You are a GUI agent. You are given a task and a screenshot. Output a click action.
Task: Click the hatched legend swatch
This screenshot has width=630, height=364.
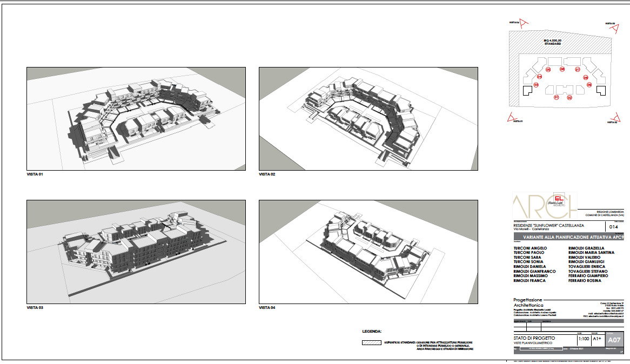pyautogui.click(x=372, y=342)
